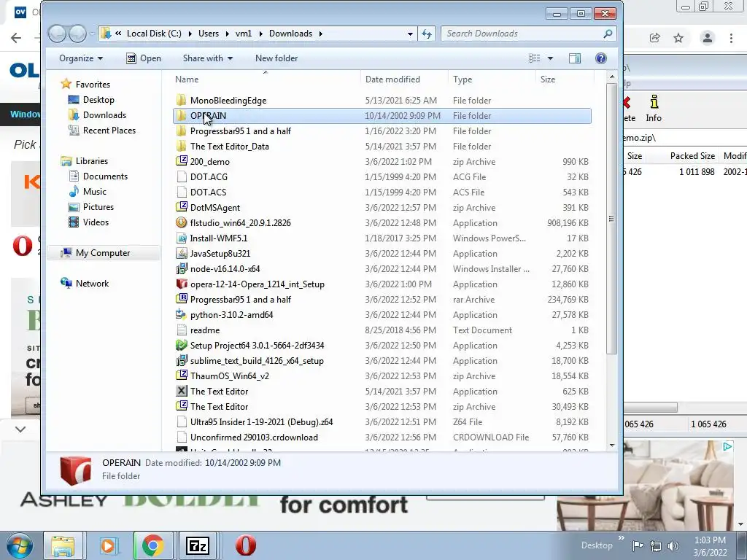Click The Text Editor application icon
The width and height of the screenshot is (747, 560).
tap(181, 391)
